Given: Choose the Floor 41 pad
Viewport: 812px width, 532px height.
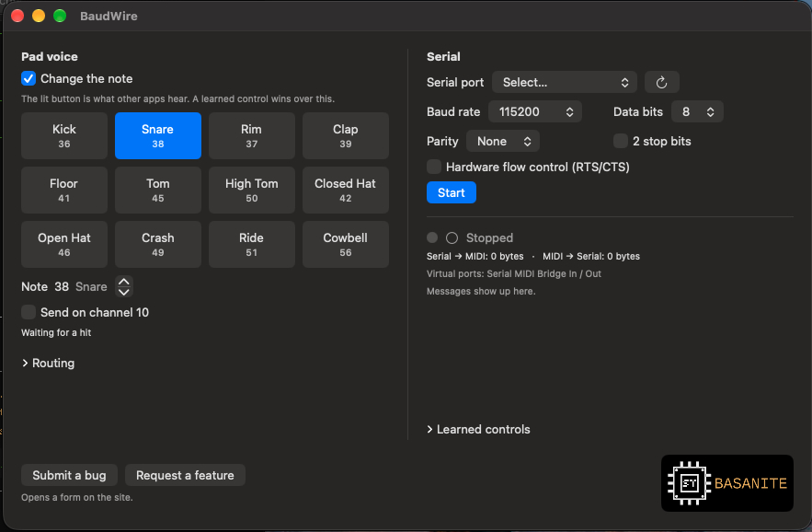Looking at the screenshot, I should (64, 191).
